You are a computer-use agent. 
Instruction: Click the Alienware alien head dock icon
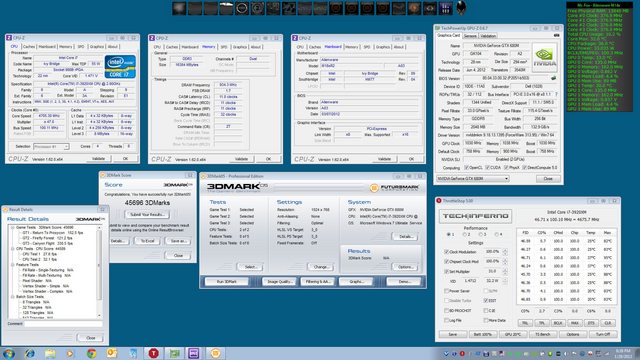click(461, 8)
